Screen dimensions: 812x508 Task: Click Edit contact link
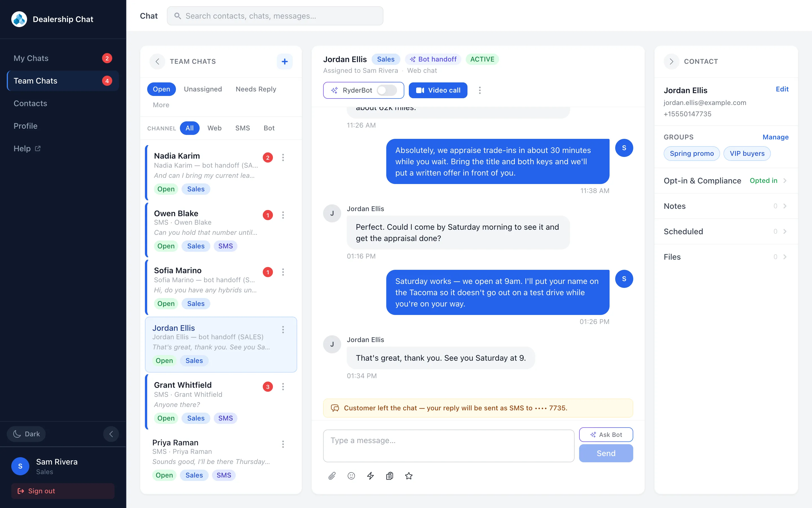pos(782,89)
